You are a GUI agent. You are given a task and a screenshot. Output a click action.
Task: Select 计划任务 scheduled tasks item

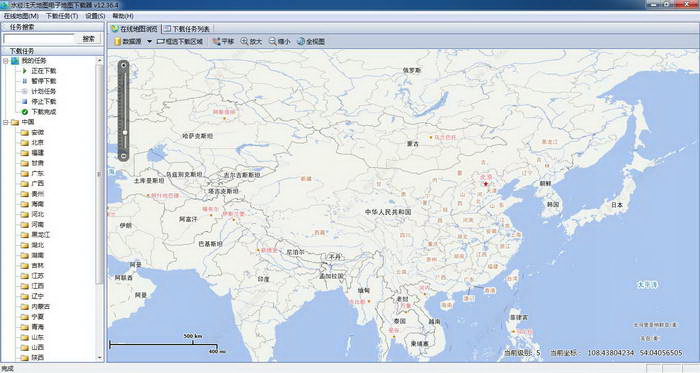tap(39, 91)
